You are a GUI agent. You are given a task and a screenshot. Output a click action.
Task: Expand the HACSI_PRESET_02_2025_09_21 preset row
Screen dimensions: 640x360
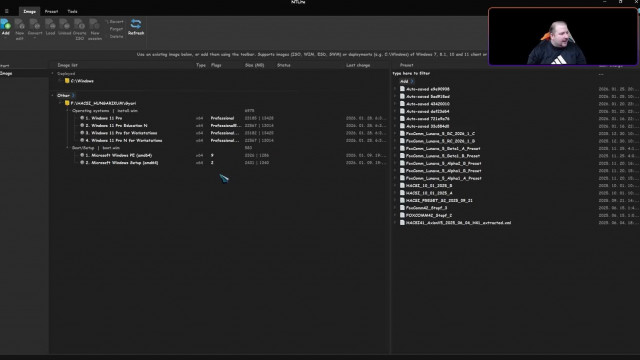395,200
